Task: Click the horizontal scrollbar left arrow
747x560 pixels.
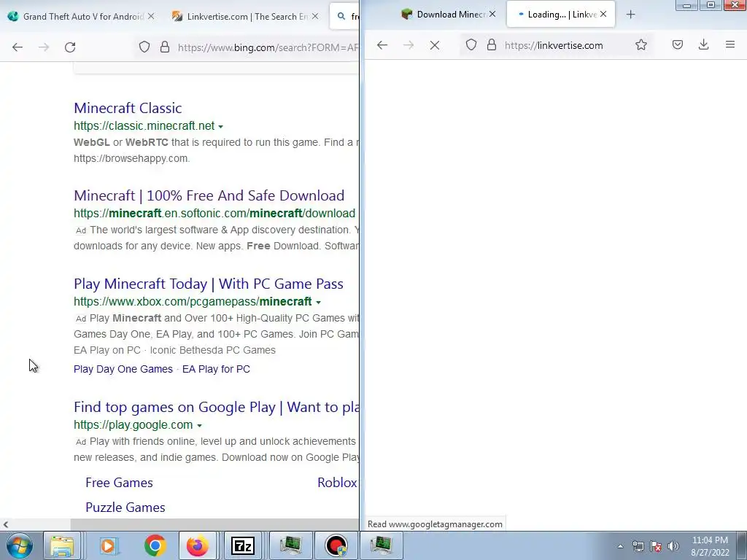Action: 5,525
